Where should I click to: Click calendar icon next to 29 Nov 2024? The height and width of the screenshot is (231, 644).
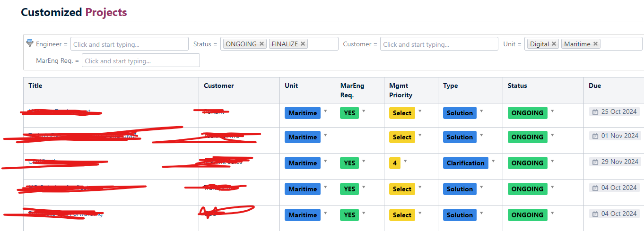coord(595,162)
